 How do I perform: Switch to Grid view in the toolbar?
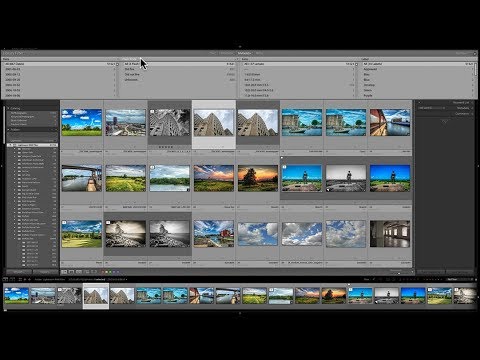click(64, 272)
